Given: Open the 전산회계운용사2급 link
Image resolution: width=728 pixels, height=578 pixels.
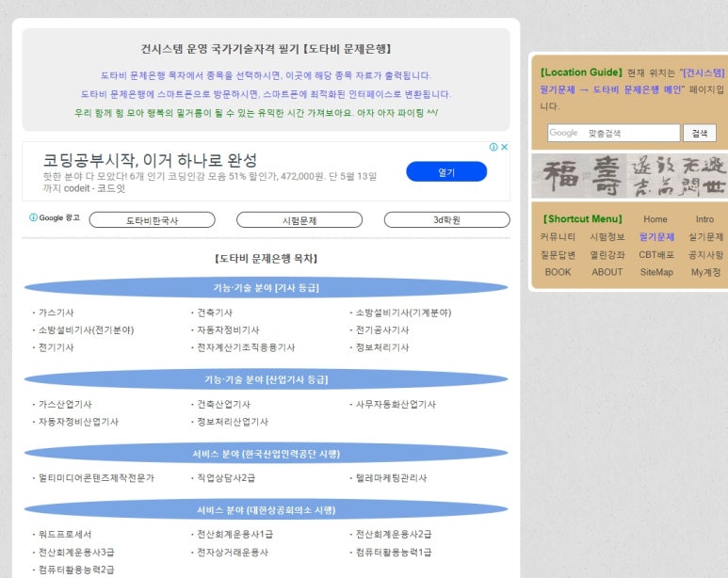Looking at the screenshot, I should click(x=394, y=535).
